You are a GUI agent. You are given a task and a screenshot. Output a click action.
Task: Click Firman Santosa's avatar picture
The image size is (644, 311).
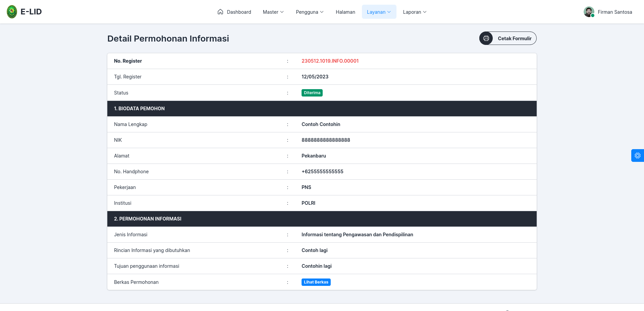click(589, 12)
